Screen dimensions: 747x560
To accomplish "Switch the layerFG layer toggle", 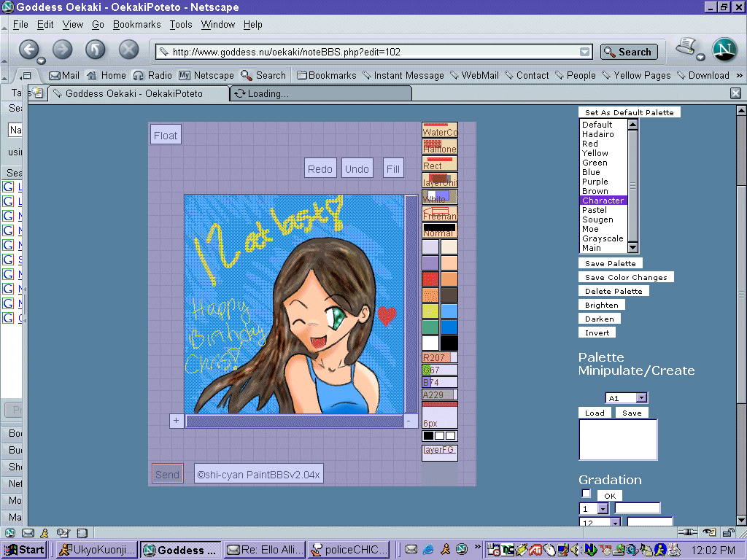I will (x=440, y=453).
